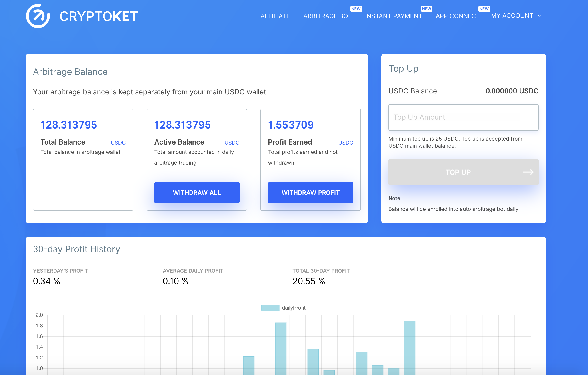Screen dimensions: 588x375
Task: Click the 30-day Profit History heading
Action: (x=76, y=249)
